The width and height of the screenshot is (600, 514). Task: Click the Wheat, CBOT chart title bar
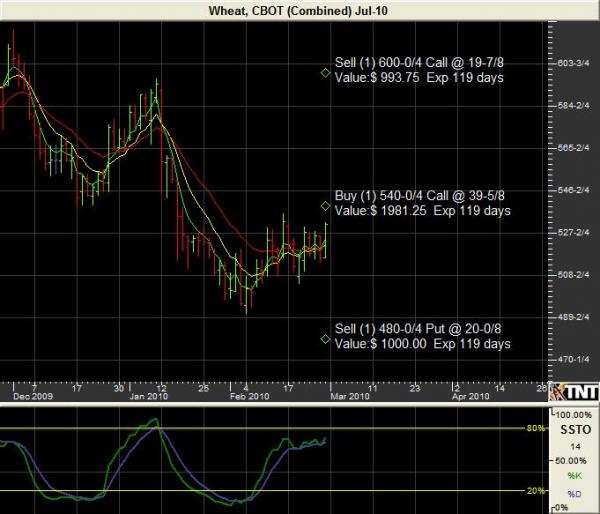point(300,9)
